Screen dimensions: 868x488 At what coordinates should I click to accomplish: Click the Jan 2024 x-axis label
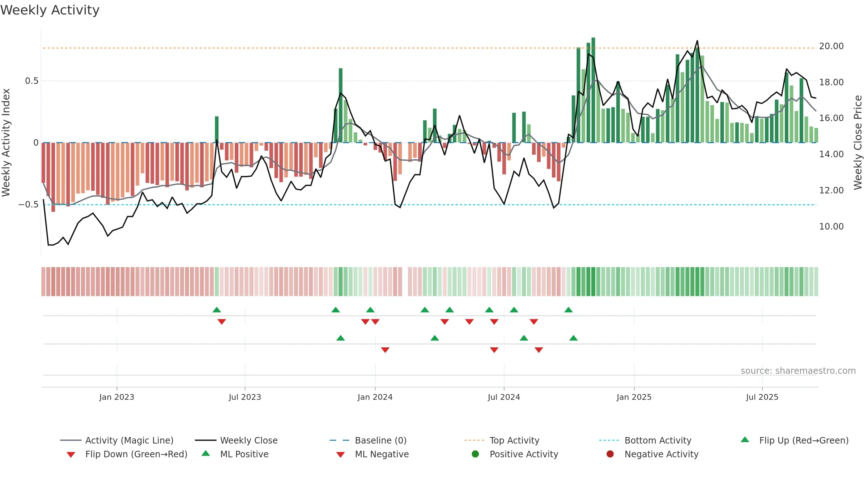pos(375,397)
